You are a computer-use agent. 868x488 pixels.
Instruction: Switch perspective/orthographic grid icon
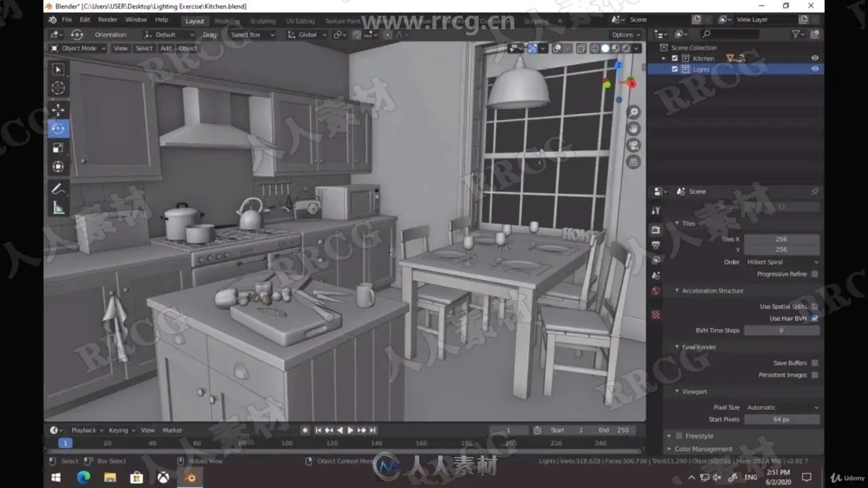633,163
